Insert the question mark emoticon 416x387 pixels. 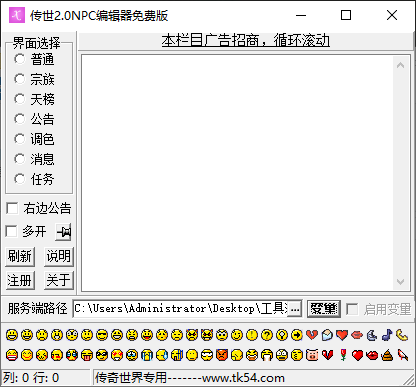[x=267, y=335]
